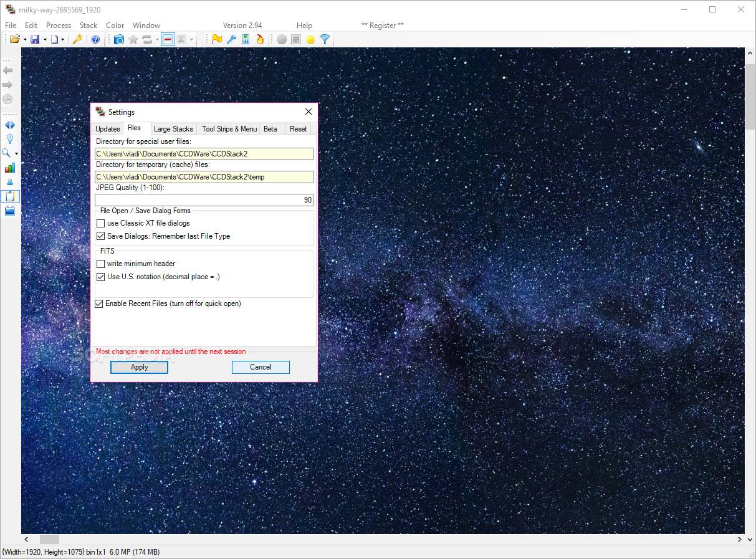Open the sigma icon dropdown arrow
This screenshot has width=756, height=559.
(x=192, y=40)
